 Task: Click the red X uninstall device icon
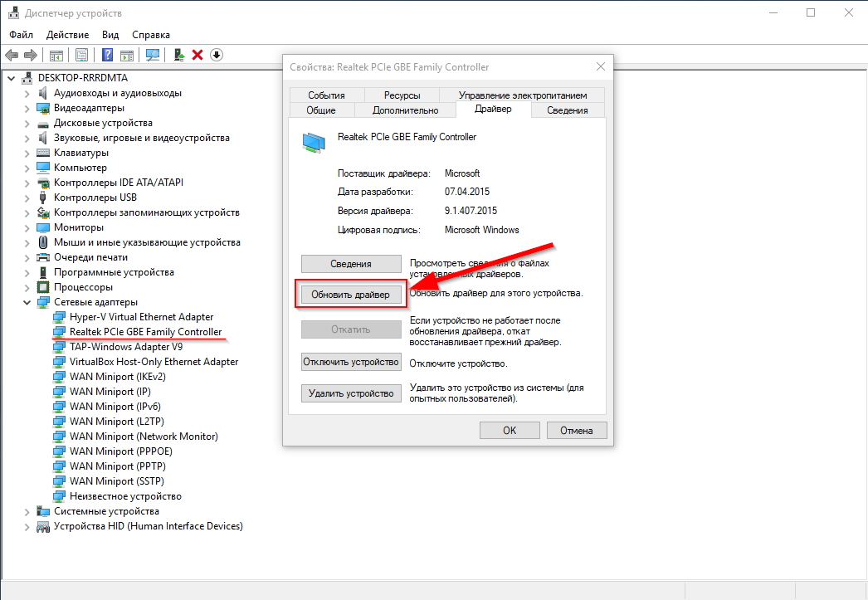coord(197,55)
